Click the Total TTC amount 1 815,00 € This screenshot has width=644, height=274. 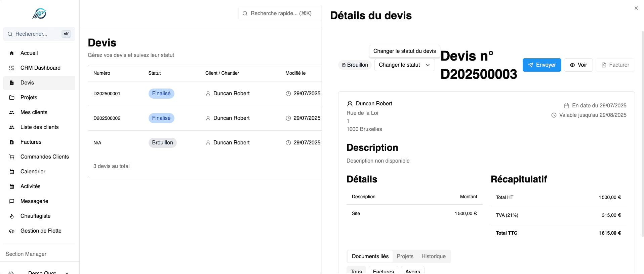[610, 233]
